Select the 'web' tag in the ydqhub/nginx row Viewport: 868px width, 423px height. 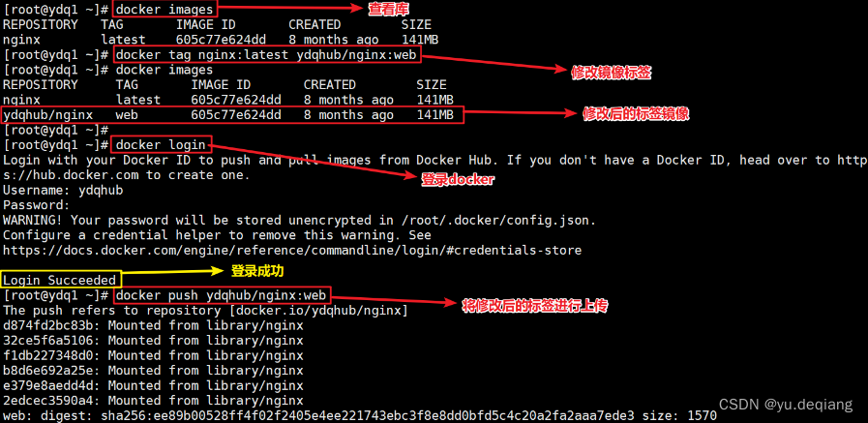(127, 115)
